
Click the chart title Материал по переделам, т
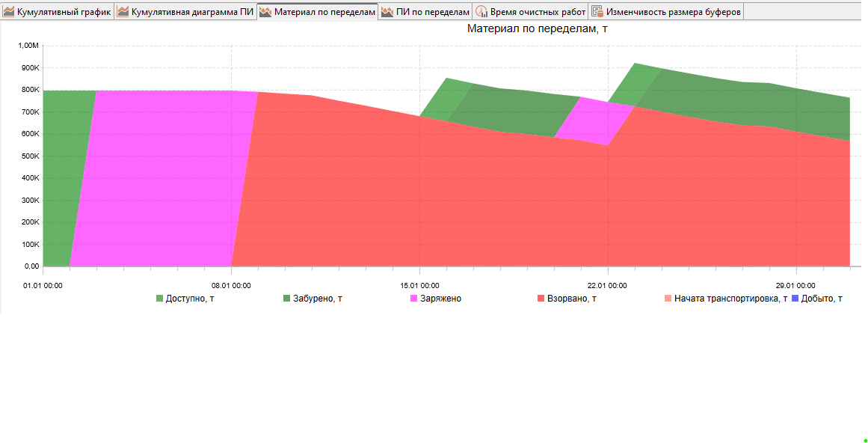coord(537,28)
